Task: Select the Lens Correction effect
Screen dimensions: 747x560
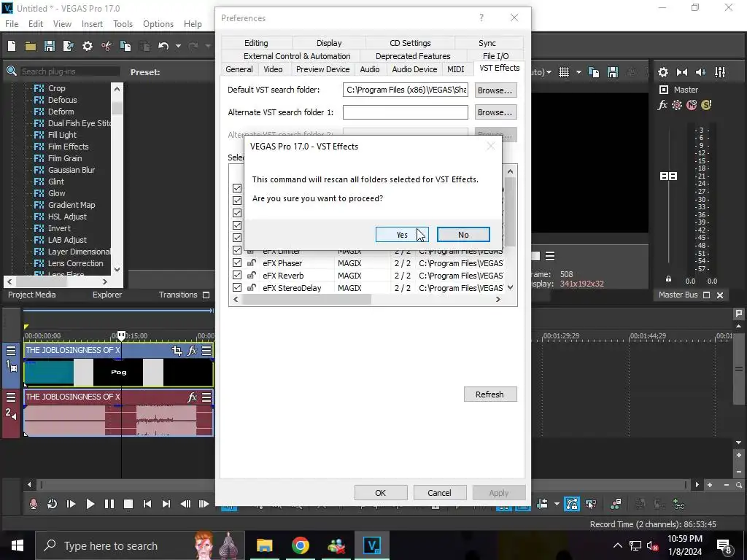Action: tap(75, 263)
